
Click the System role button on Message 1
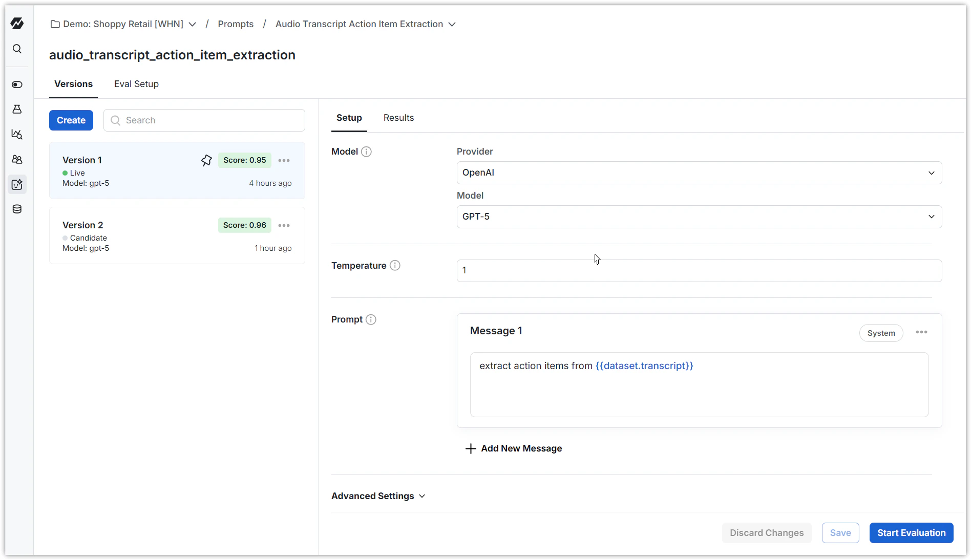(881, 333)
